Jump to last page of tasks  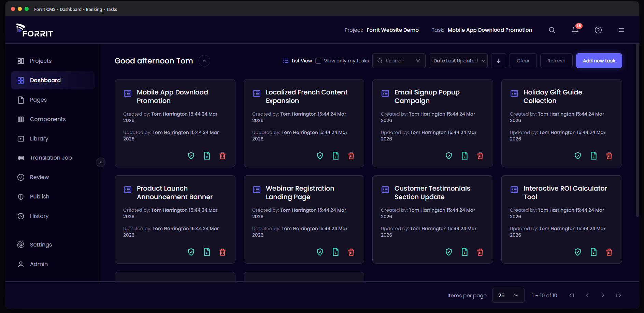click(618, 295)
